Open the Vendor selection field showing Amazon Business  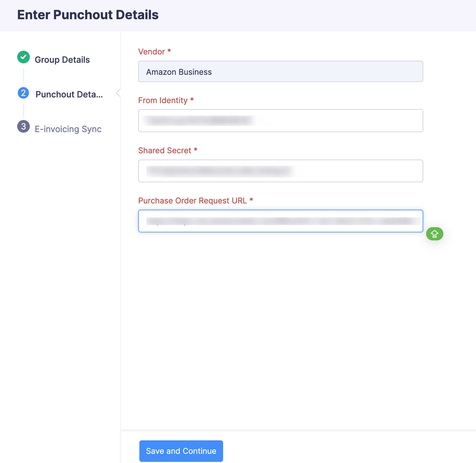(280, 71)
